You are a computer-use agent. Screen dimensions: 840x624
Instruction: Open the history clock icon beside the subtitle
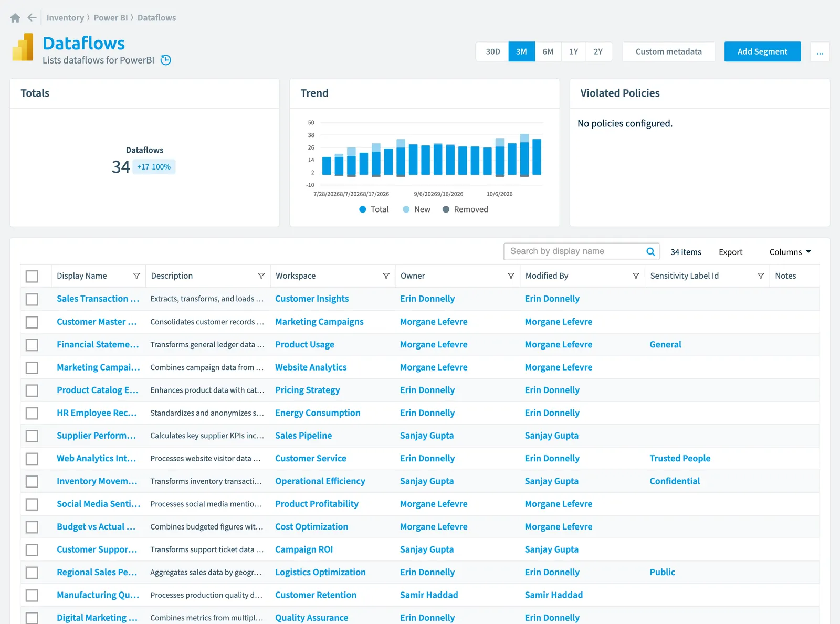click(x=166, y=60)
